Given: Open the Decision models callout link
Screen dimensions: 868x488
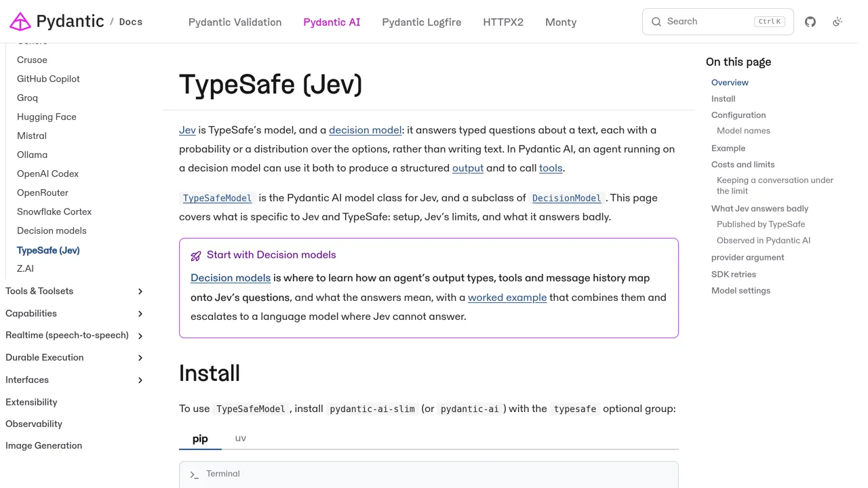Looking at the screenshot, I should pyautogui.click(x=231, y=278).
